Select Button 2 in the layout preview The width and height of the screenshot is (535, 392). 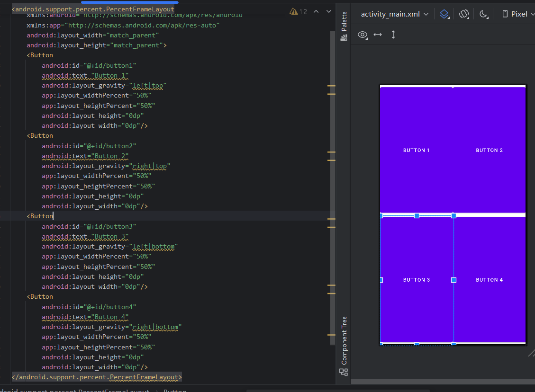click(x=489, y=150)
